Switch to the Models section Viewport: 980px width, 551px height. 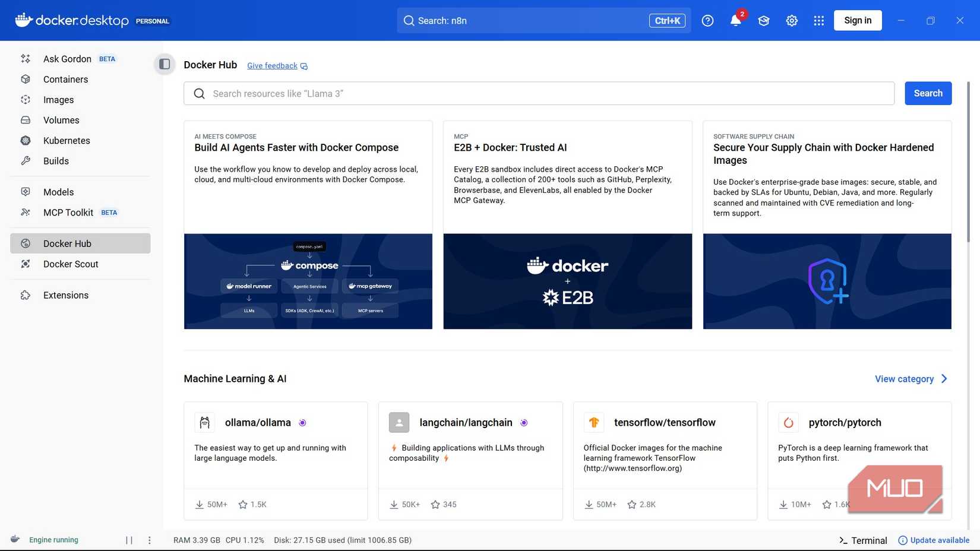[58, 192]
